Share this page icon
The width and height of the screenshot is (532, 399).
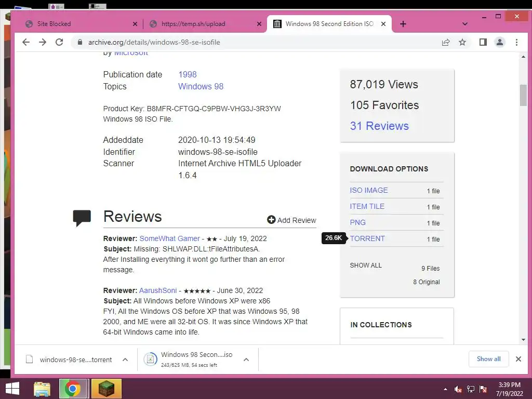(x=445, y=42)
